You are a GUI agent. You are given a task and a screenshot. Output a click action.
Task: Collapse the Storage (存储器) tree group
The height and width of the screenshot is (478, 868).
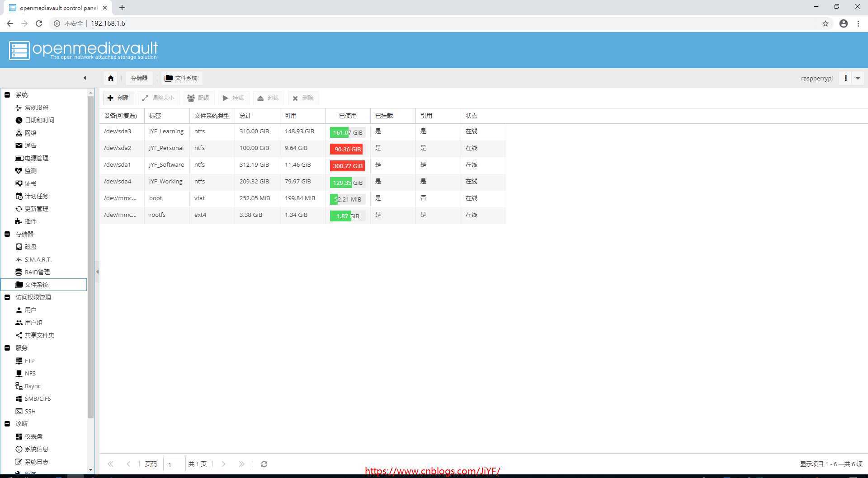point(7,234)
